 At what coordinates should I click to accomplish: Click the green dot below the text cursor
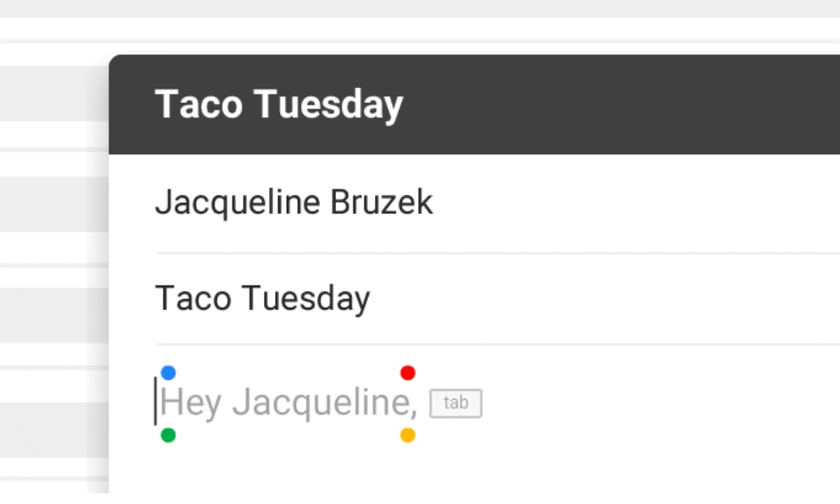coord(168,435)
